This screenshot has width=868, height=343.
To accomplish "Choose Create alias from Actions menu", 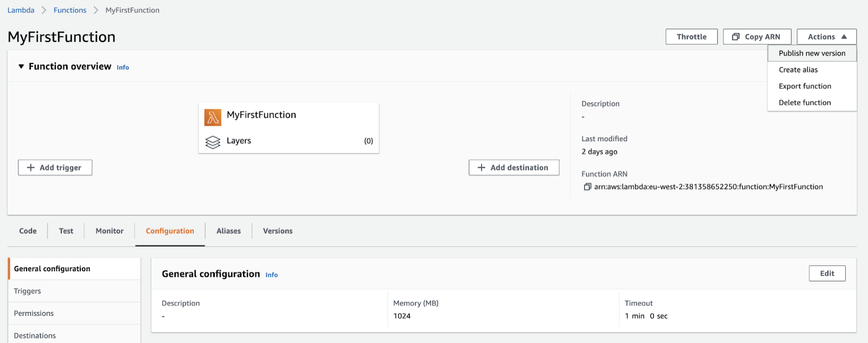I will [812, 69].
